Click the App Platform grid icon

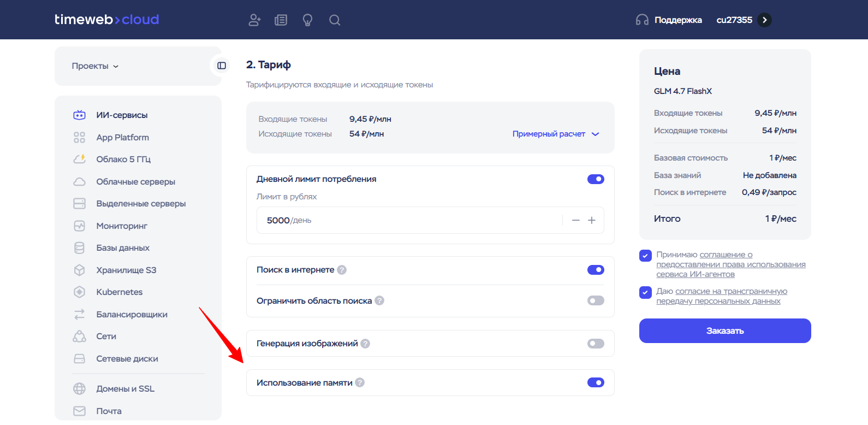point(80,137)
